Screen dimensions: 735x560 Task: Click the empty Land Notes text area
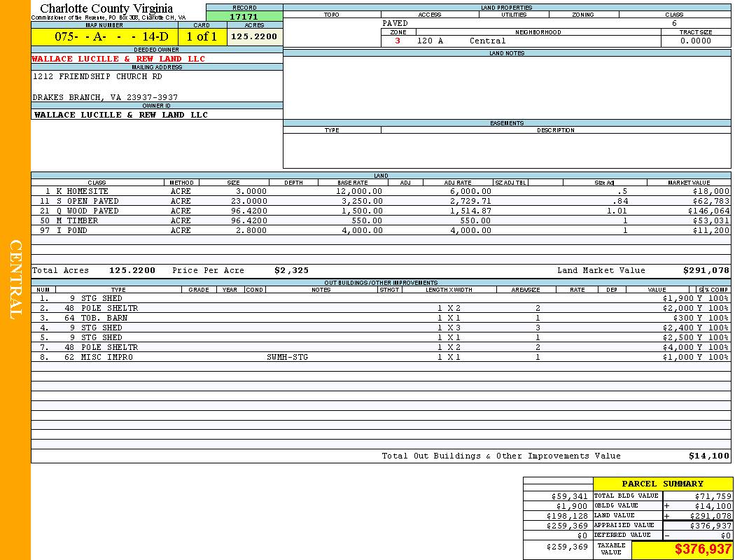pyautogui.click(x=507, y=87)
